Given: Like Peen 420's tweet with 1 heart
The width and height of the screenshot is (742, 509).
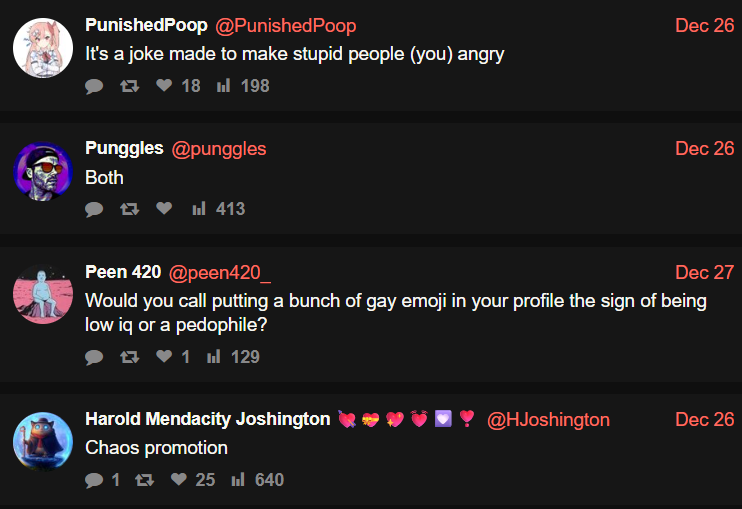Looking at the screenshot, I should click(164, 356).
